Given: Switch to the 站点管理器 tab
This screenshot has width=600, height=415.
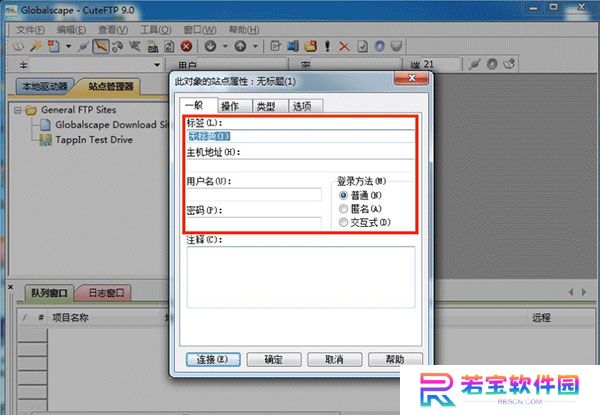Looking at the screenshot, I should (x=111, y=86).
